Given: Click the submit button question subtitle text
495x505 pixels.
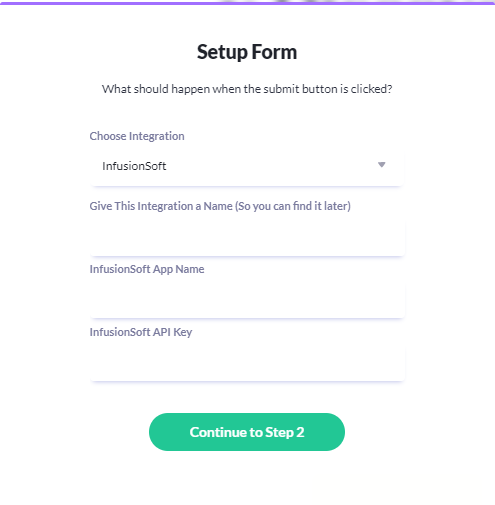Looking at the screenshot, I should 247,89.
